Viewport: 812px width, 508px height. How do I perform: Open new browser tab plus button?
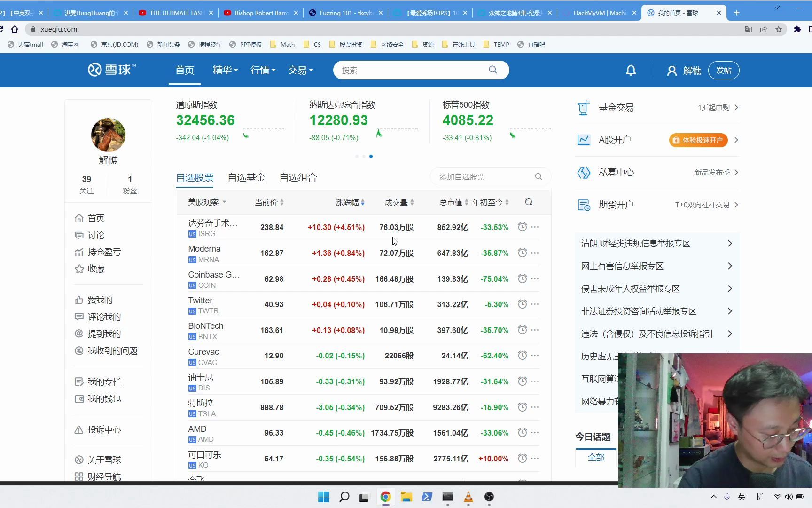(x=736, y=13)
